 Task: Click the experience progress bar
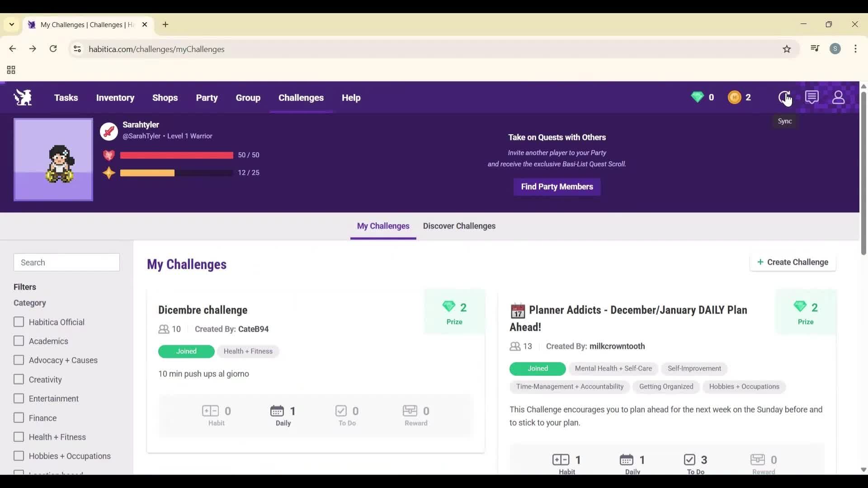[x=176, y=173]
